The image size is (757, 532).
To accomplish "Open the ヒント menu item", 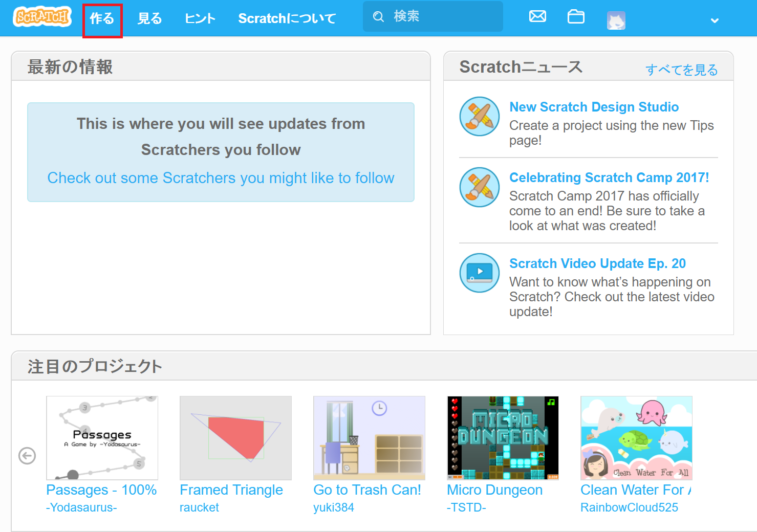I will 200,18.
